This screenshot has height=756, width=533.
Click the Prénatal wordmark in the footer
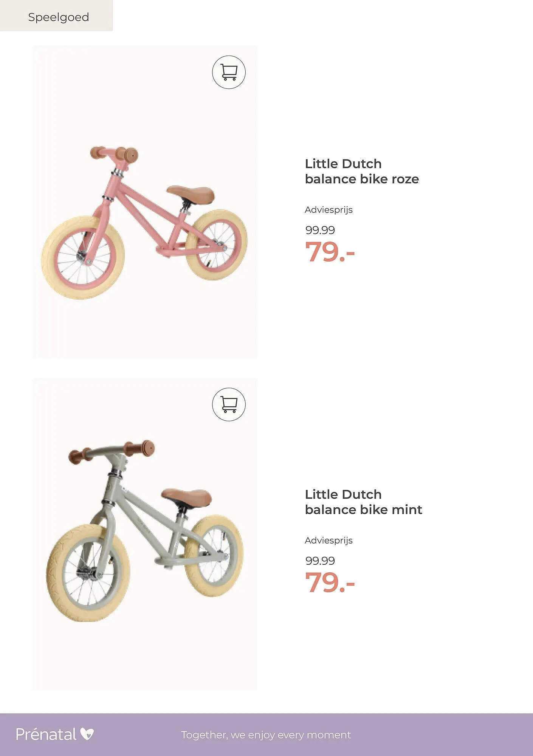(46, 734)
